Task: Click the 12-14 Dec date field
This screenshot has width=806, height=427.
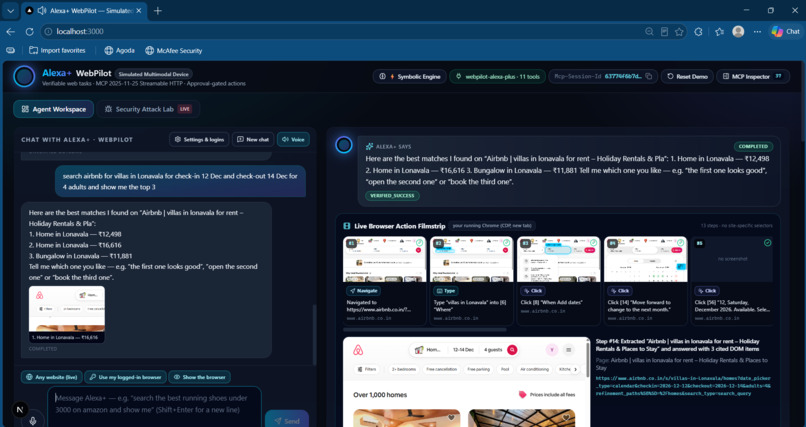Action: (463, 350)
